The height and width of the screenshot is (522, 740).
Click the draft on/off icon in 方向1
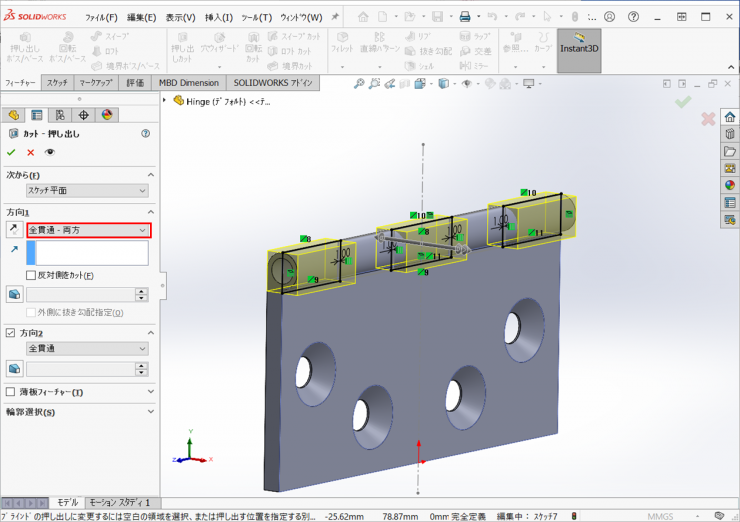point(13,294)
